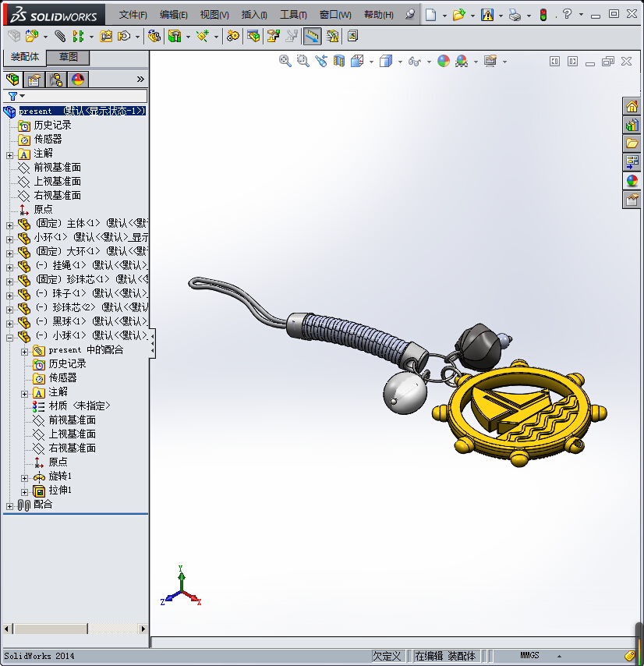Click the Edit Appearance sphere icon
The width and height of the screenshot is (644, 666).
click(444, 61)
